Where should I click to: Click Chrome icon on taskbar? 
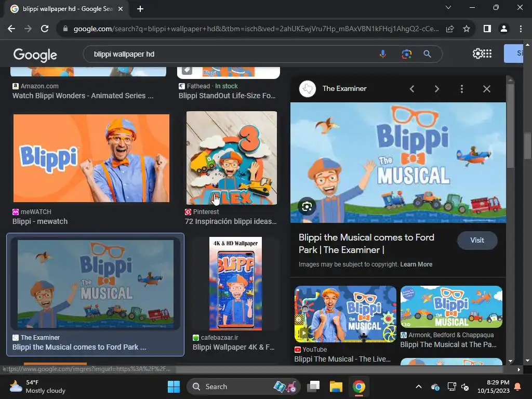coord(358,387)
